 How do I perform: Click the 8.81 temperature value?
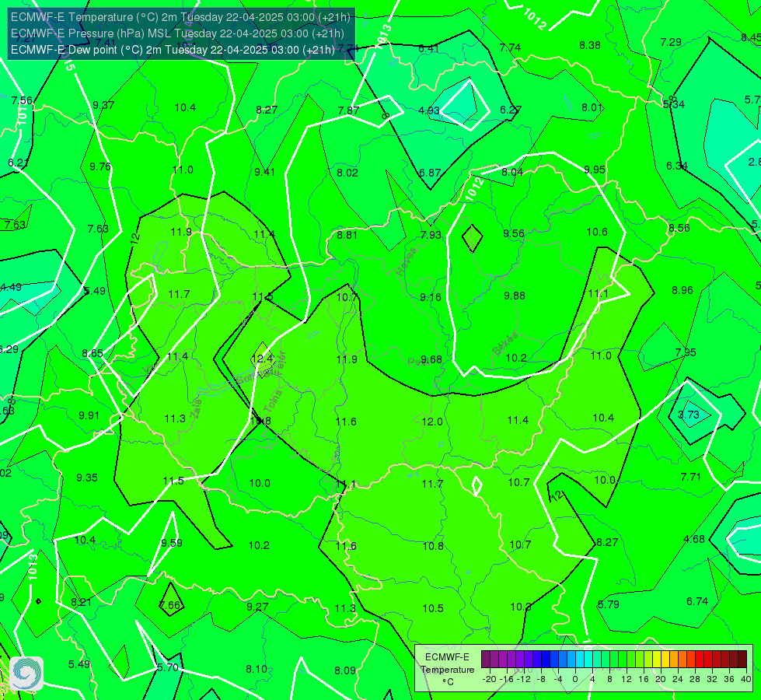tap(347, 235)
